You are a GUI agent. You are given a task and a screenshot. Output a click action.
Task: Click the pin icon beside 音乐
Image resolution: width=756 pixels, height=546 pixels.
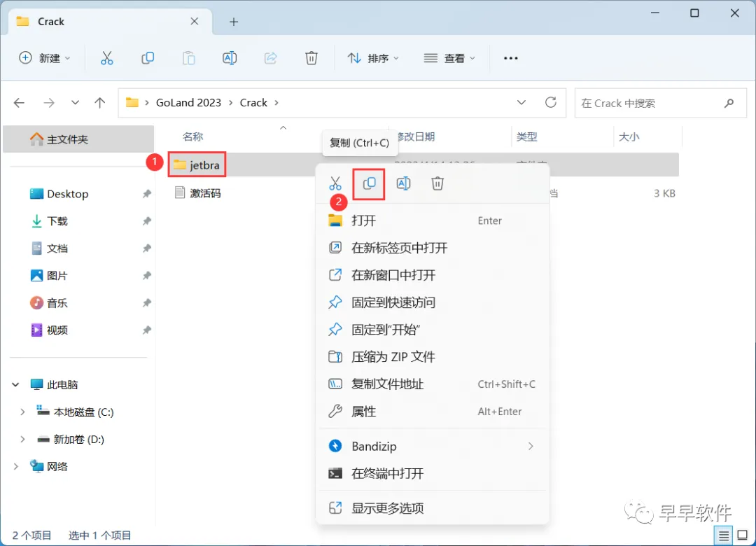coord(146,303)
